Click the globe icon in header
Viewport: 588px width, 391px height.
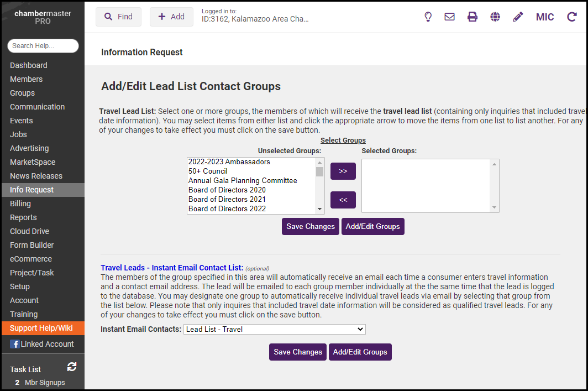pos(495,17)
